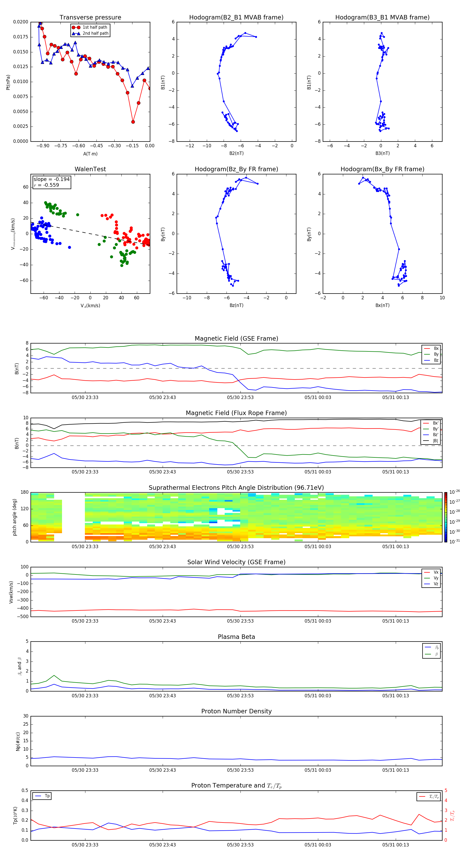The image size is (473, 868).
Task: Click the |B| legend entry in flux rope panel
Action: (431, 441)
